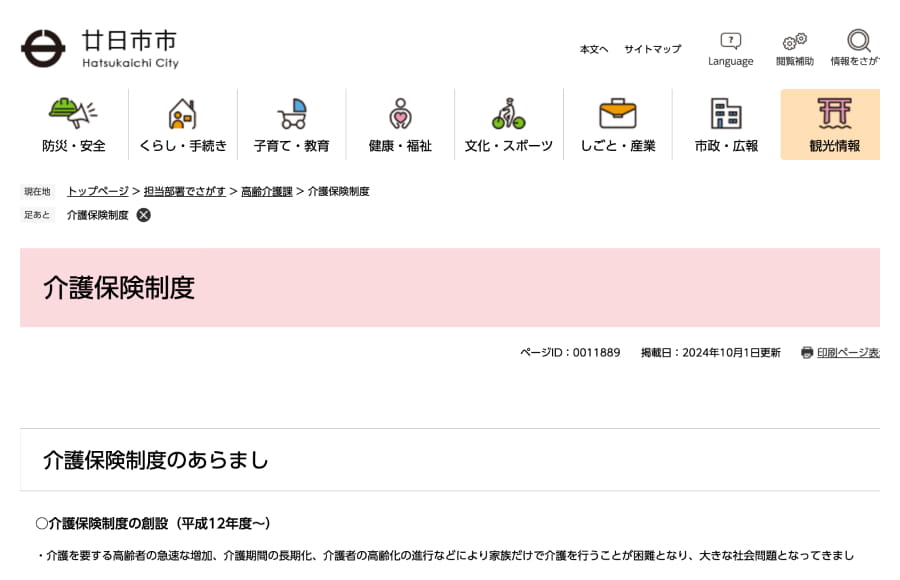Open the サイトマップ link

(x=652, y=49)
